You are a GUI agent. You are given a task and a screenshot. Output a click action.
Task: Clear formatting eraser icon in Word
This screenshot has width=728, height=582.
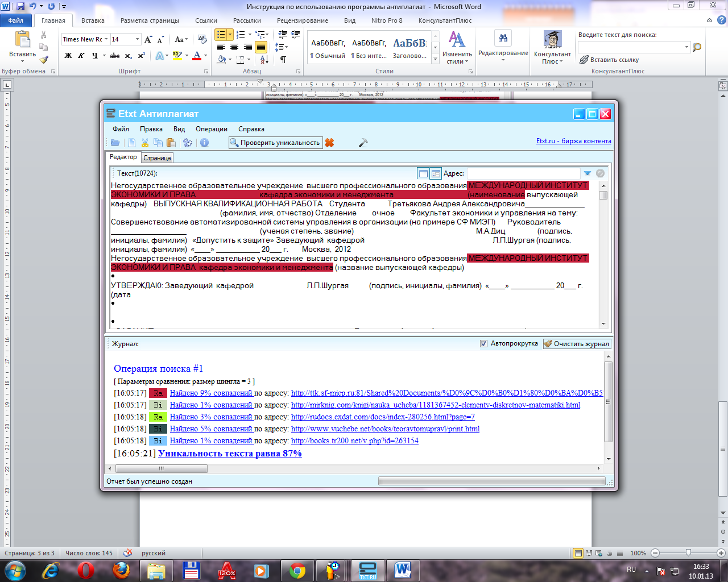pos(202,39)
